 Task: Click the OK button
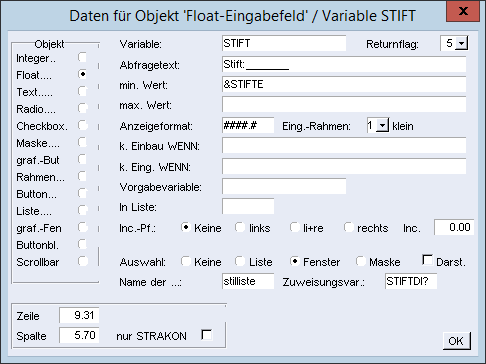point(456,341)
